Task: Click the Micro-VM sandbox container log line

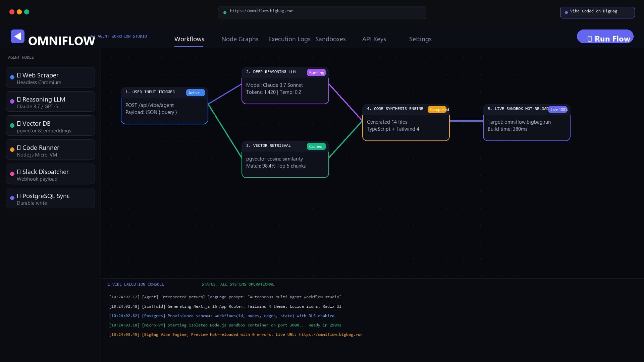Action: pos(225,325)
